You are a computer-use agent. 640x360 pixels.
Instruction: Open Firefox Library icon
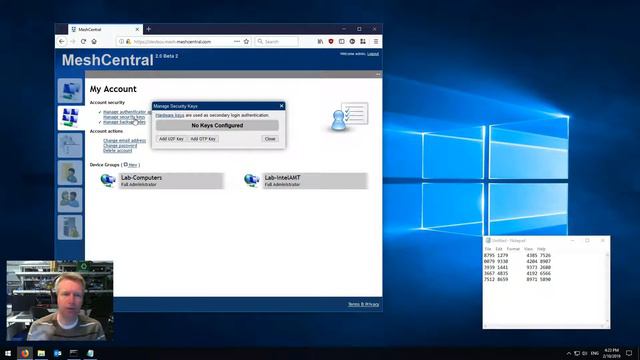click(x=320, y=42)
